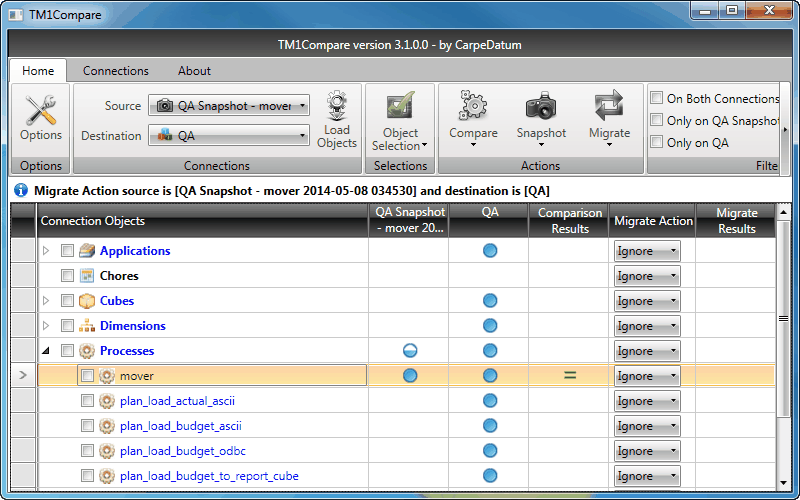This screenshot has height=500, width=800.
Task: Click the scrollbar down arrow
Action: coord(783,483)
